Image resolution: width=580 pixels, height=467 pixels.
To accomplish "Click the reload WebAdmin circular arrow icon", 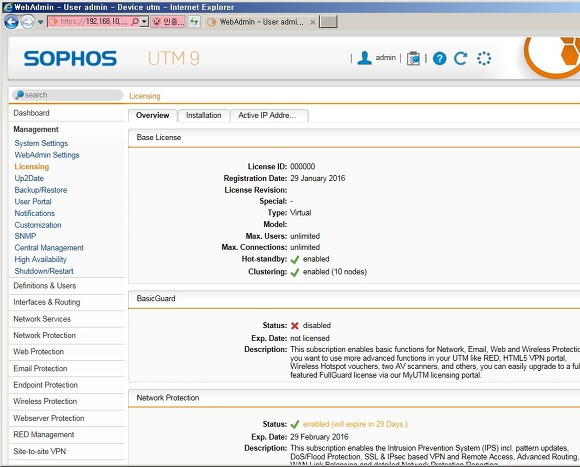I will pos(461,58).
